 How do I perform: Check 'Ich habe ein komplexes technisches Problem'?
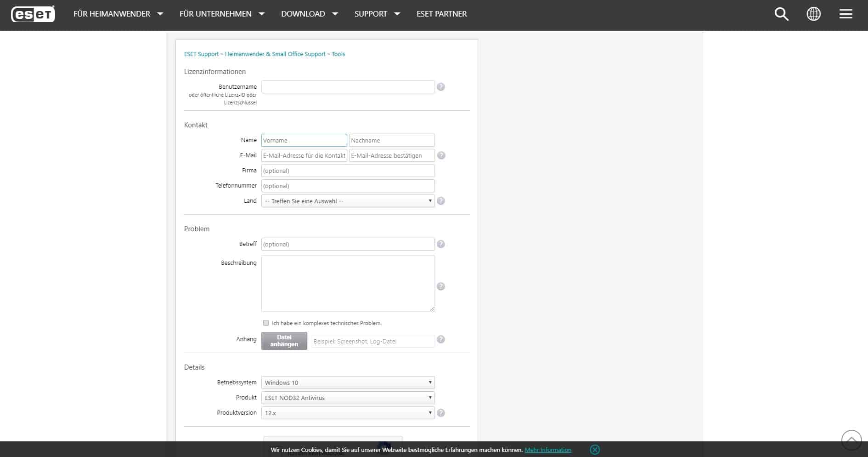point(266,323)
